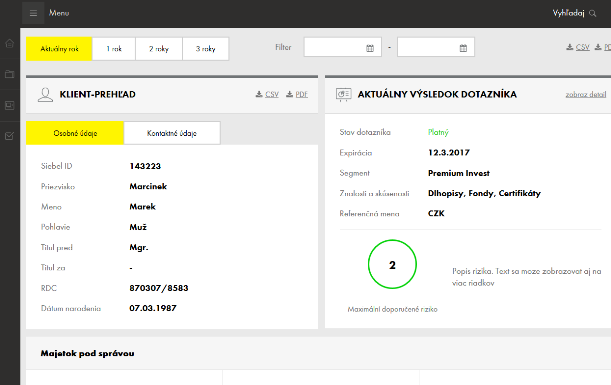611x385 pixels.
Task: Click surname value Marcinek
Action: pos(148,186)
